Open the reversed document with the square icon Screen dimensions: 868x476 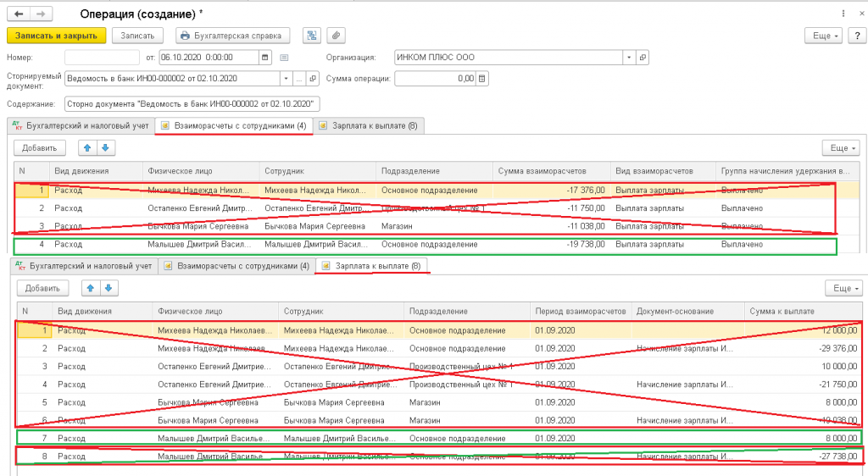click(313, 79)
